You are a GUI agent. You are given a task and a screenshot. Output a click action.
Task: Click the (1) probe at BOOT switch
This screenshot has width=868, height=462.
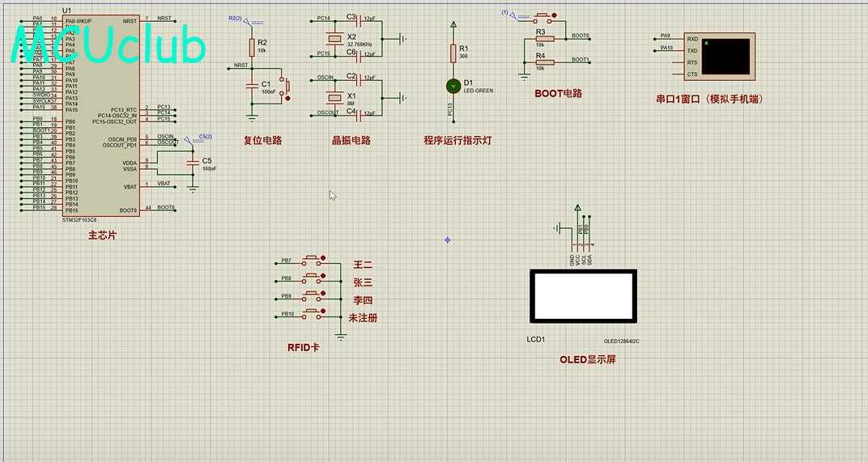pos(515,15)
